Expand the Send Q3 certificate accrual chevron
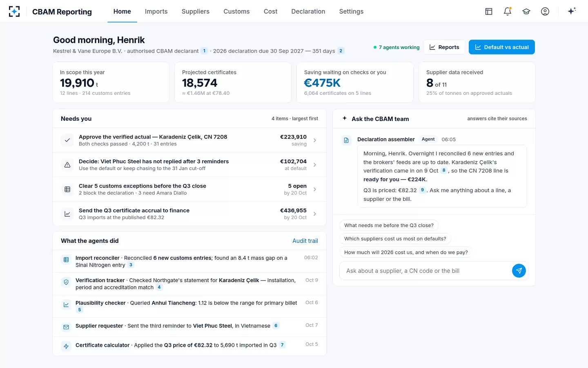 coord(315,214)
